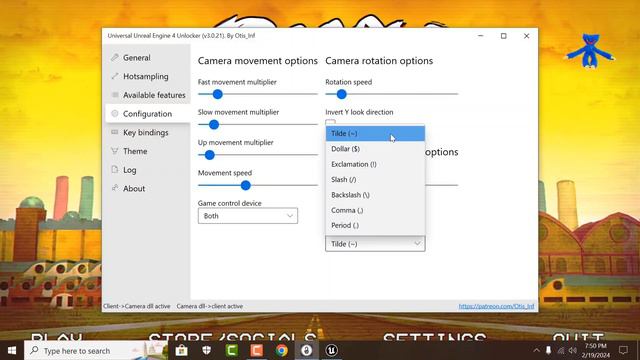Pick Slash (/) option

[x=375, y=180]
